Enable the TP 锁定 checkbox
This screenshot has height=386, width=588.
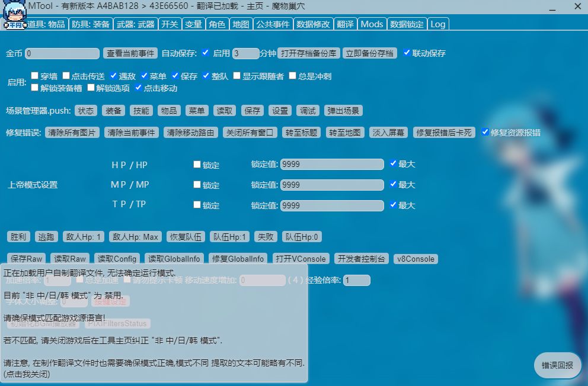197,205
